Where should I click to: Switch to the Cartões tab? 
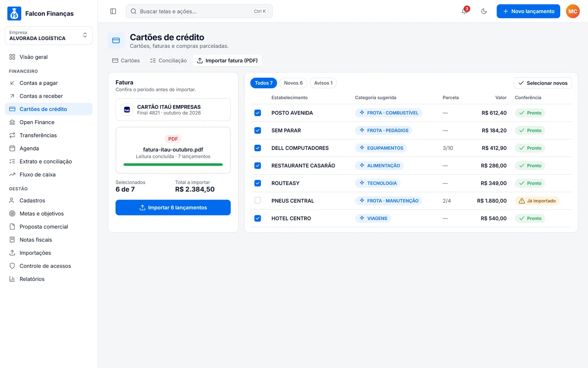[x=126, y=61]
